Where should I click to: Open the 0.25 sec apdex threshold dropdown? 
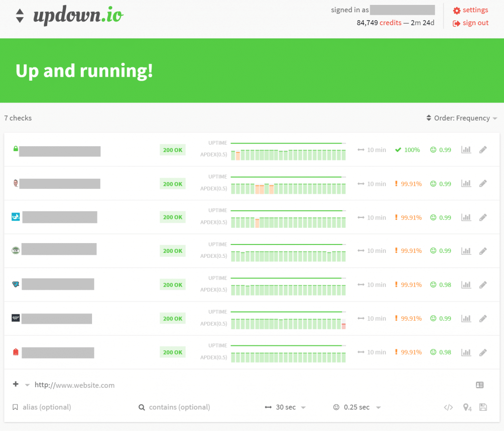[356, 407]
